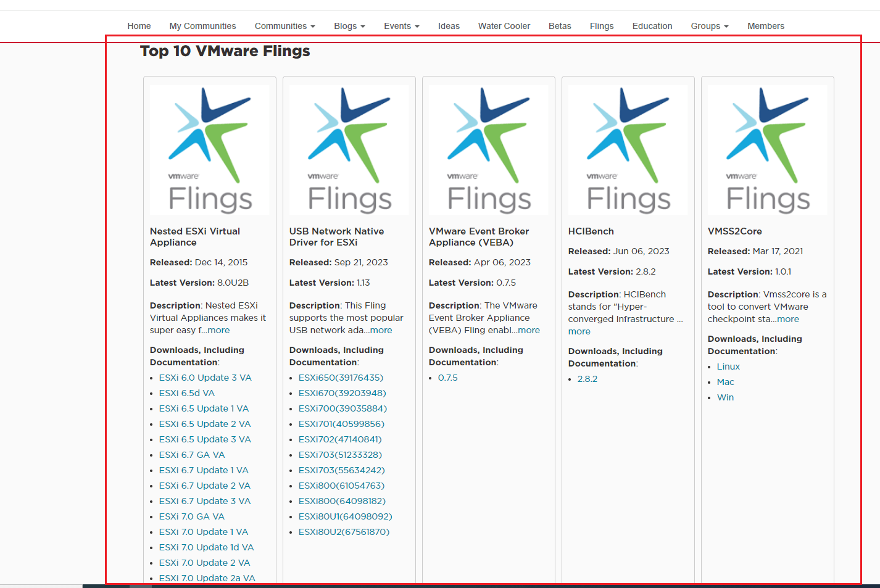Viewport: 880px width, 588px height.
Task: Expand USB Network Driver description more link
Action: (381, 330)
